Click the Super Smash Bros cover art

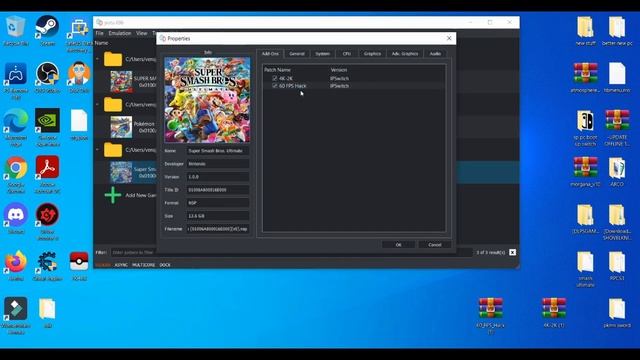click(x=207, y=100)
